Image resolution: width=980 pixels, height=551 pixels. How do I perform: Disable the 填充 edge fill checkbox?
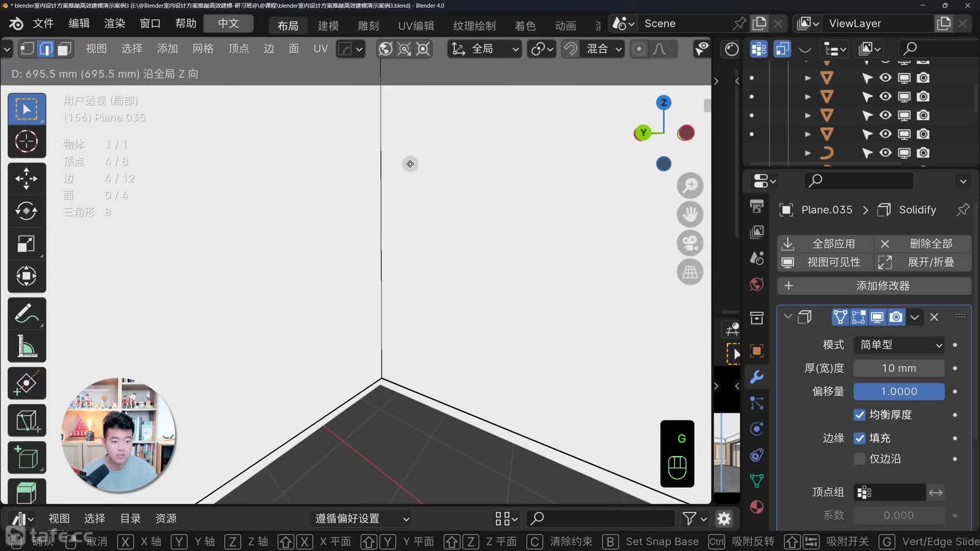tap(860, 438)
